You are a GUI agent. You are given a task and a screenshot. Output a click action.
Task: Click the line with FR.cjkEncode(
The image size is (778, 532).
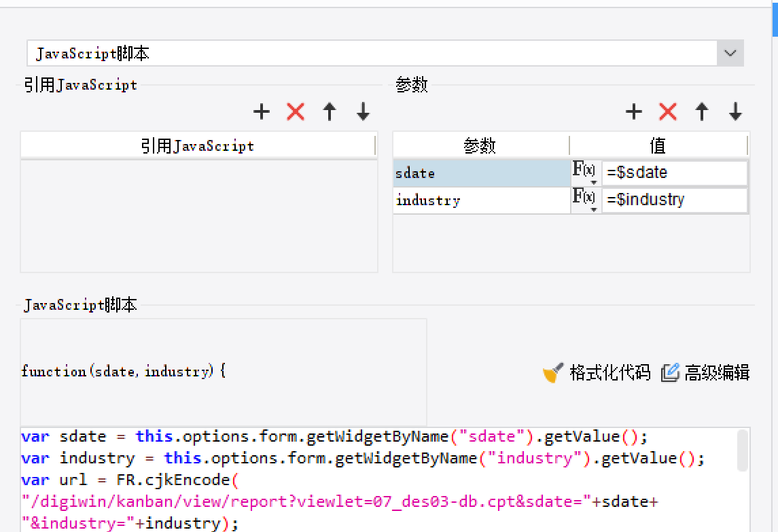tap(130, 480)
